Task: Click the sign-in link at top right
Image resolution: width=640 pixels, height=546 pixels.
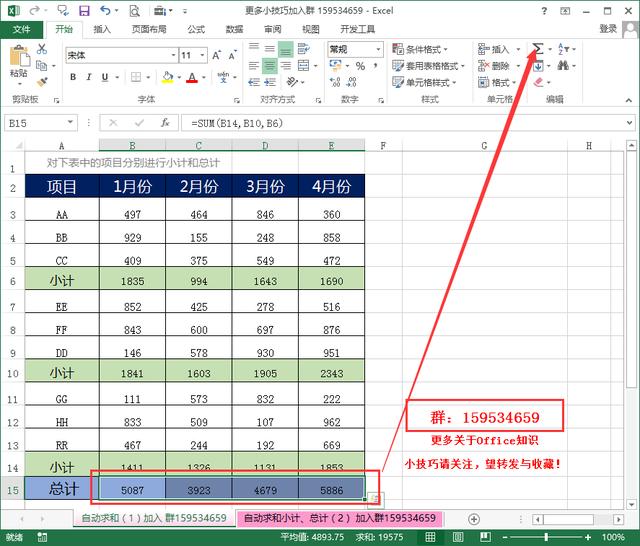Action: click(608, 29)
